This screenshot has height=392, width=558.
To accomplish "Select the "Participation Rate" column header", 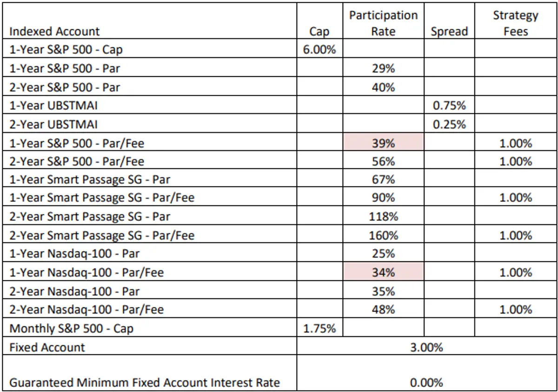I will [x=384, y=23].
